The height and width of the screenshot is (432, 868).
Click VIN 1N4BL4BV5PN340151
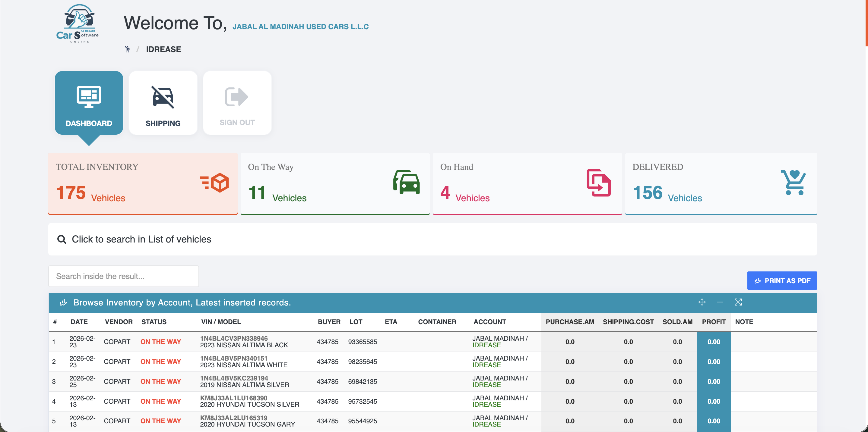click(233, 358)
